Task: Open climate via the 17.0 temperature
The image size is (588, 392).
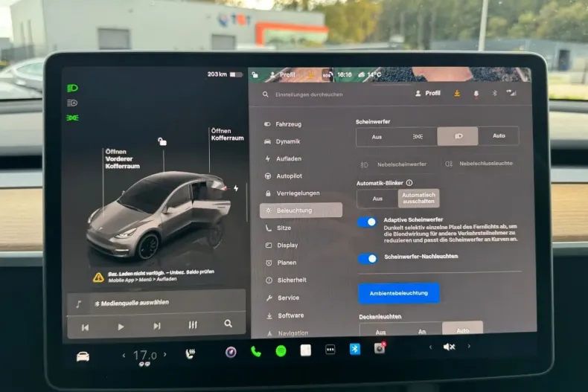Action: pos(144,356)
